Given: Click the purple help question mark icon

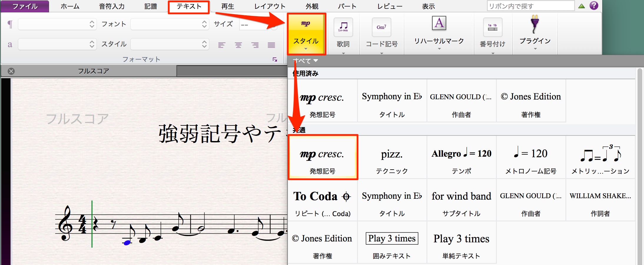Looking at the screenshot, I should 594,5.
